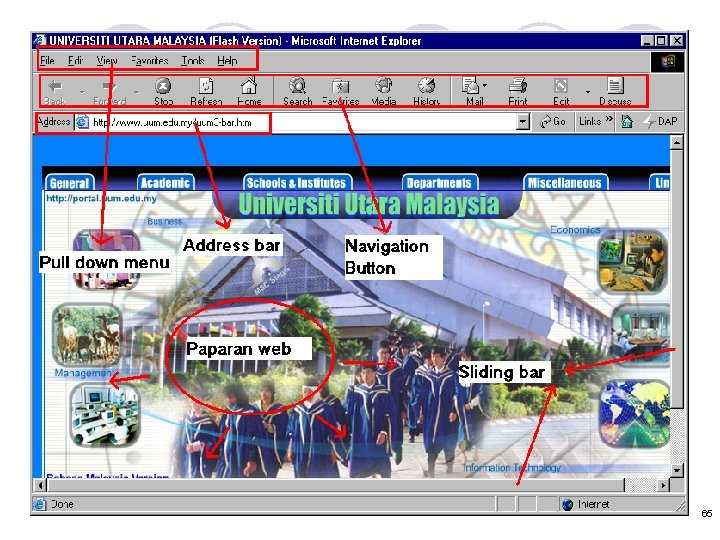
Task: Open the Tools menu
Action: [193, 61]
